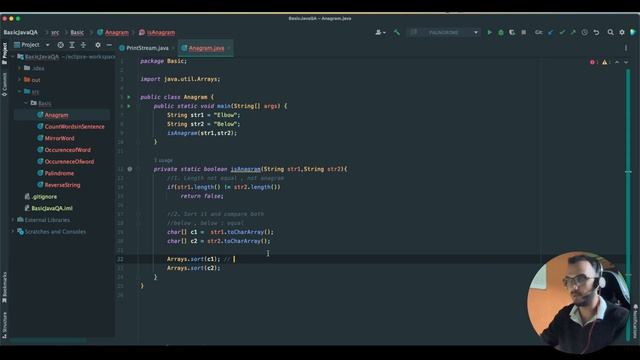This screenshot has height=360, width=640.
Task: Click the Stop square icon in the toolbar
Action: coord(524,32)
